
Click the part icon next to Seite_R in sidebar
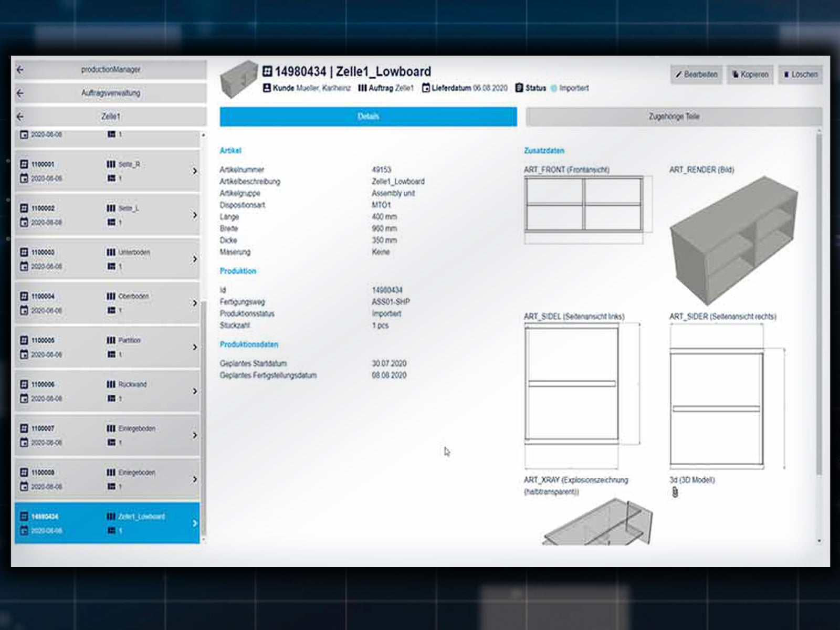[x=111, y=164]
